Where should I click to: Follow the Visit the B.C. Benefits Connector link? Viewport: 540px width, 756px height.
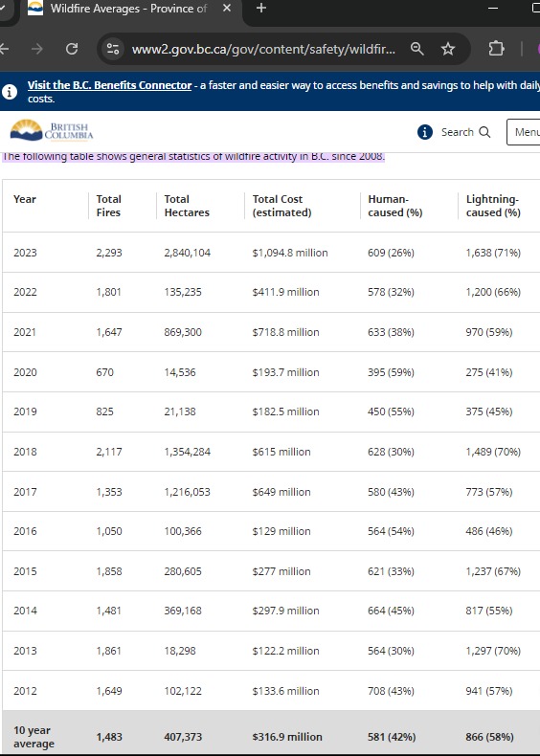click(x=109, y=85)
